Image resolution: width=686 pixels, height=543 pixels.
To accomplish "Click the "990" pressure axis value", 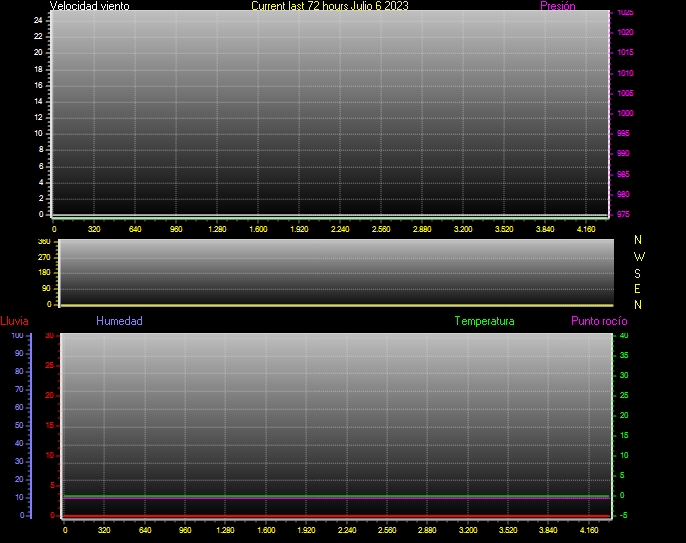I will tap(623, 154).
